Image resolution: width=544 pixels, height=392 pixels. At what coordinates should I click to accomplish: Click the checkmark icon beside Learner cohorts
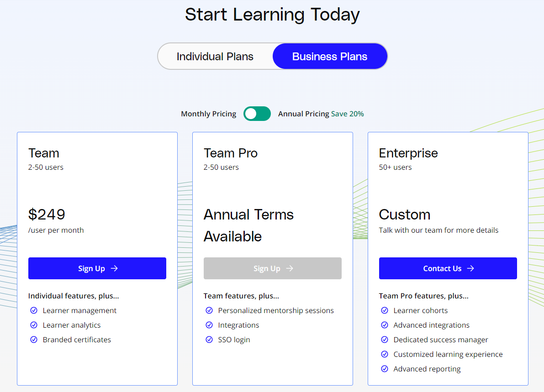point(385,310)
